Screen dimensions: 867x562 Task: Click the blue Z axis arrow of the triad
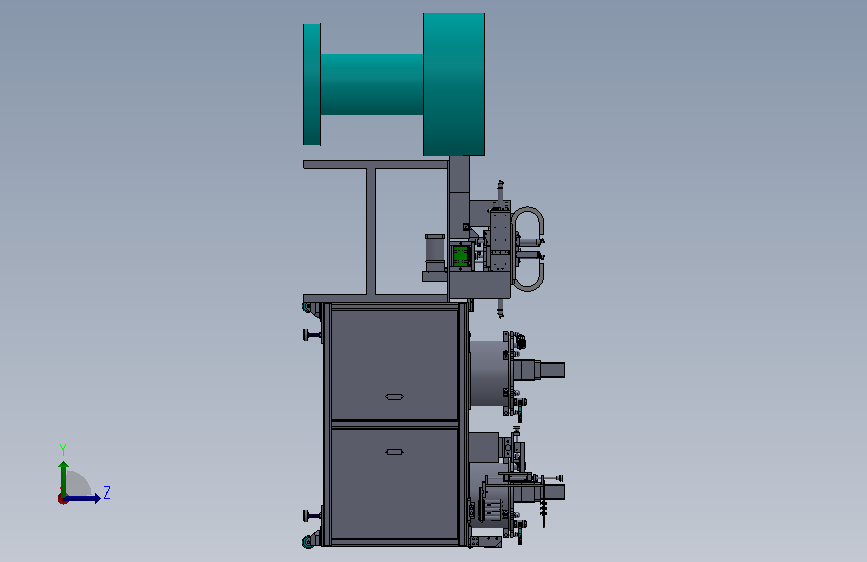click(83, 498)
